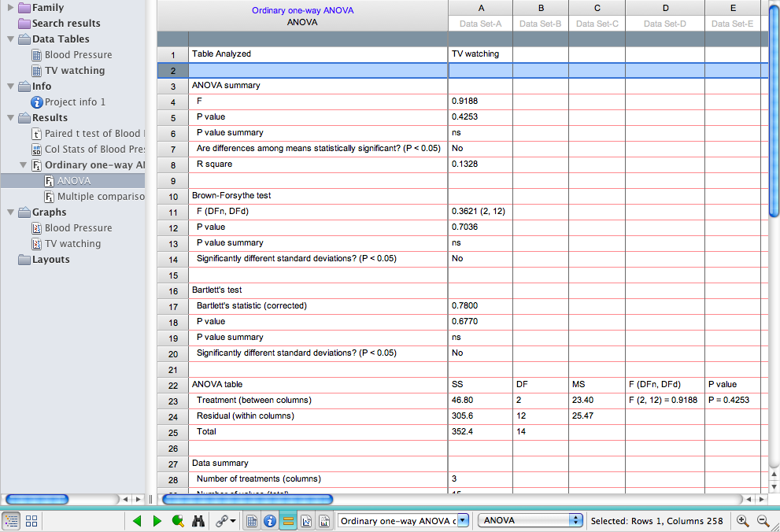Screen dimensions: 780x532
Task: Open Multiple comparisons results in navigator
Action: (100, 197)
